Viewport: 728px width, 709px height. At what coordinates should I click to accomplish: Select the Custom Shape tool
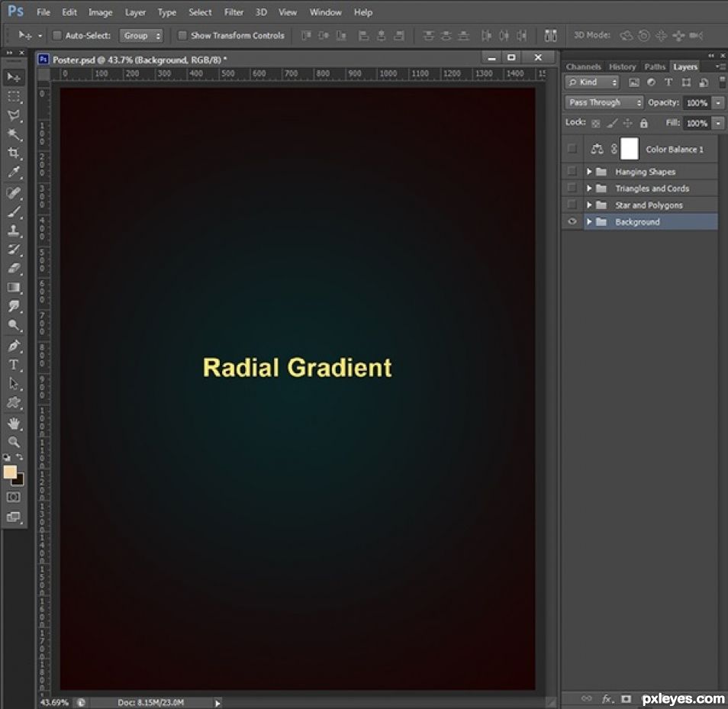coord(14,402)
